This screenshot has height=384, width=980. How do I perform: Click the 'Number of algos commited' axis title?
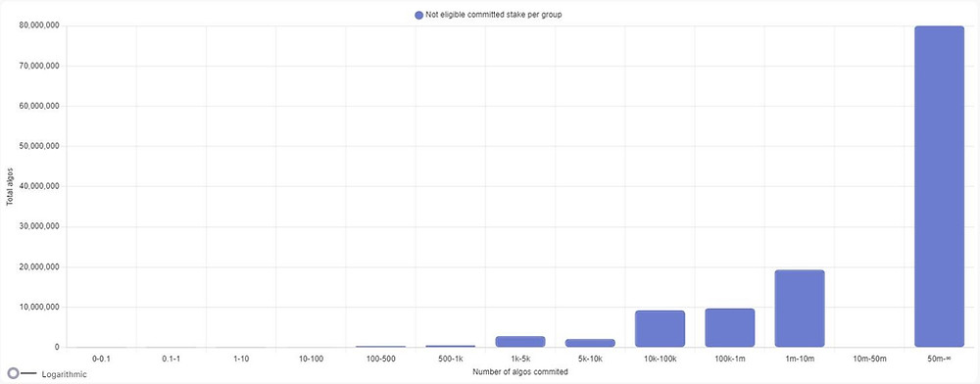tap(520, 372)
